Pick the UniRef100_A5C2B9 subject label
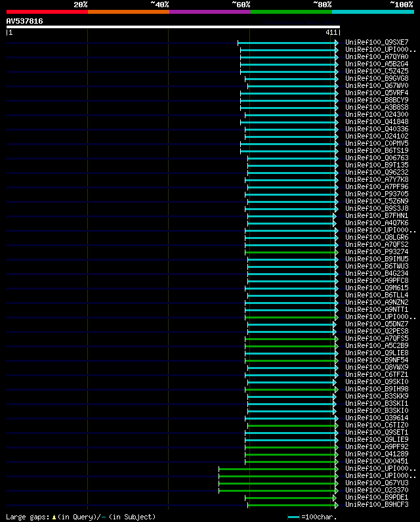The image size is (420, 522). pyautogui.click(x=377, y=346)
